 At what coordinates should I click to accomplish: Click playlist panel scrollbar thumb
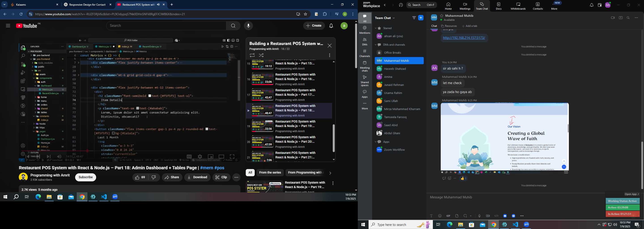click(333, 138)
